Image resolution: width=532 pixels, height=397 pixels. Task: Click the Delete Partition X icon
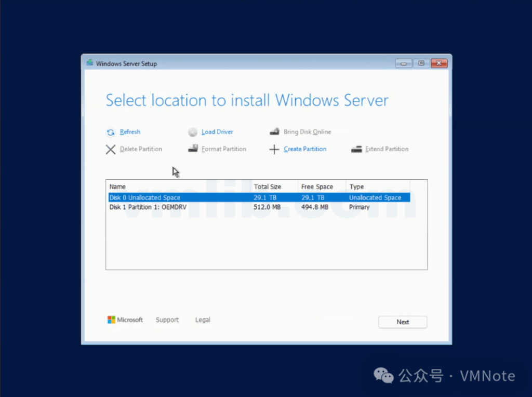[x=111, y=149]
